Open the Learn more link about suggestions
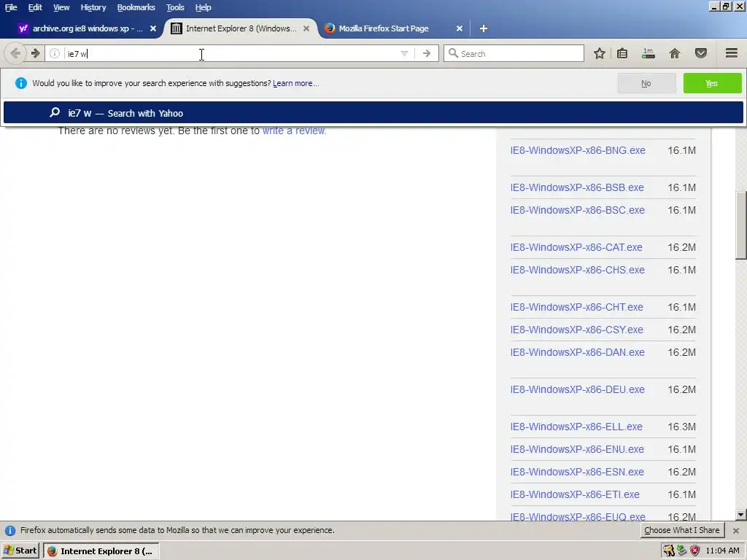Screen dimensions: 747x560 [x=296, y=83]
